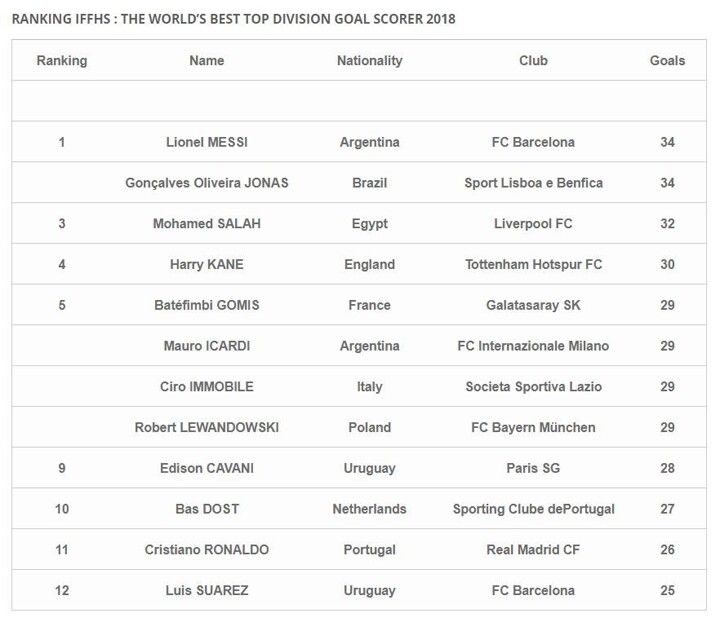Click the Club column header
Viewport: 720px width, 622px height.
(x=533, y=61)
